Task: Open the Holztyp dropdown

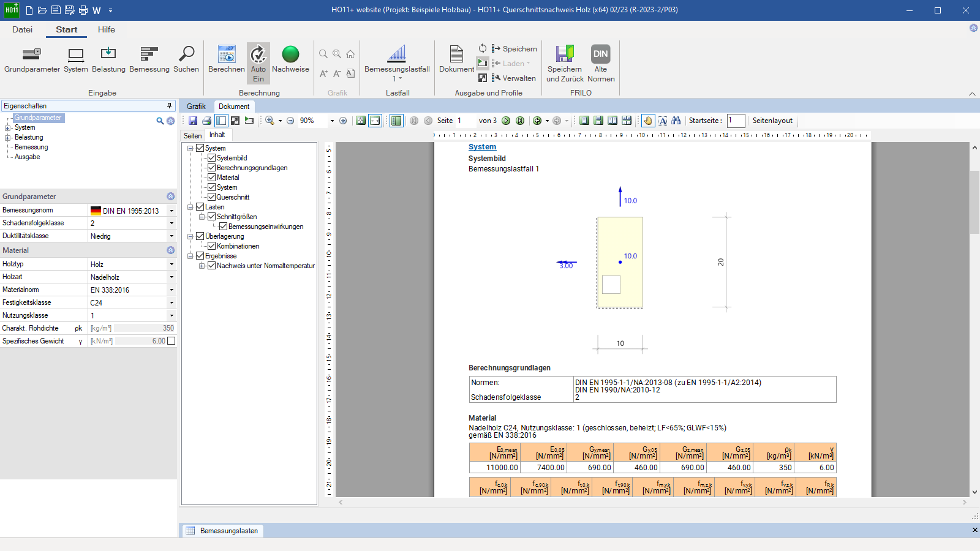Action: pos(171,264)
